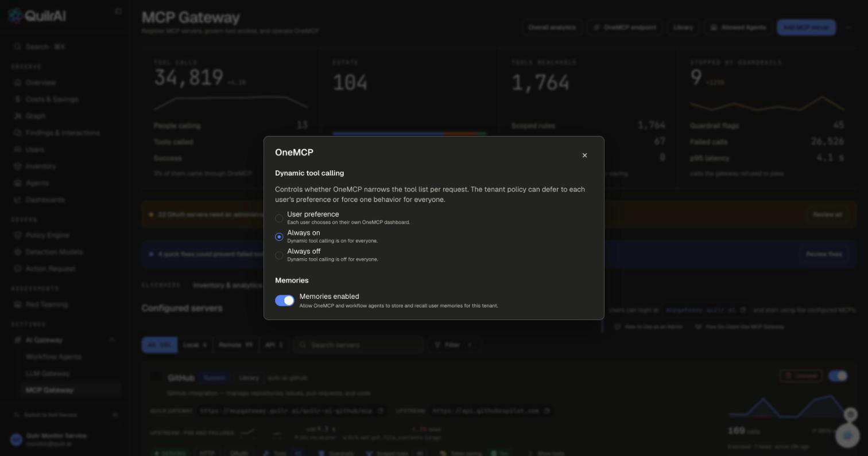
Task: Switch to the Local servers tab
Action: 195,345
